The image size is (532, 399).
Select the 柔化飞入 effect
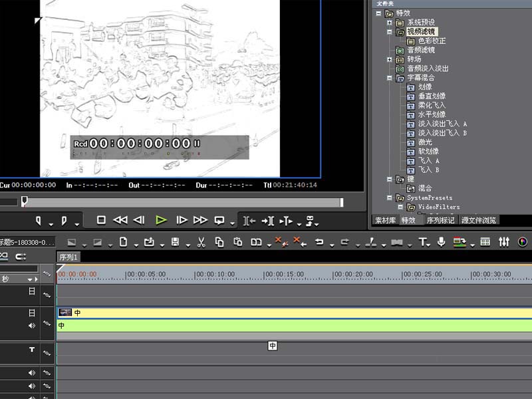click(x=432, y=105)
